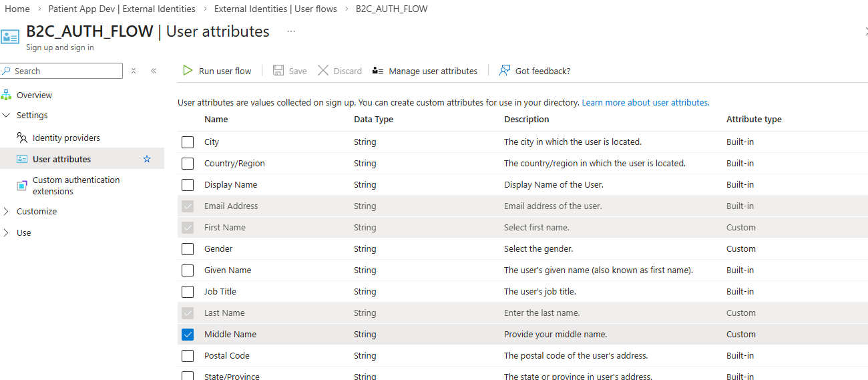Expand the Use section chevron
868x380 pixels.
coord(7,232)
